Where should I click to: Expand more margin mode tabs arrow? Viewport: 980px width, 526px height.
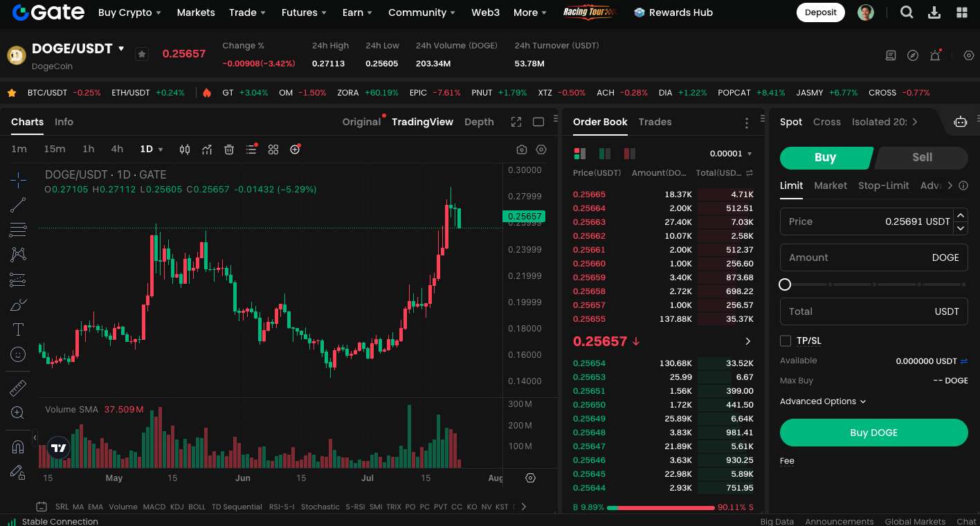pyautogui.click(x=915, y=122)
